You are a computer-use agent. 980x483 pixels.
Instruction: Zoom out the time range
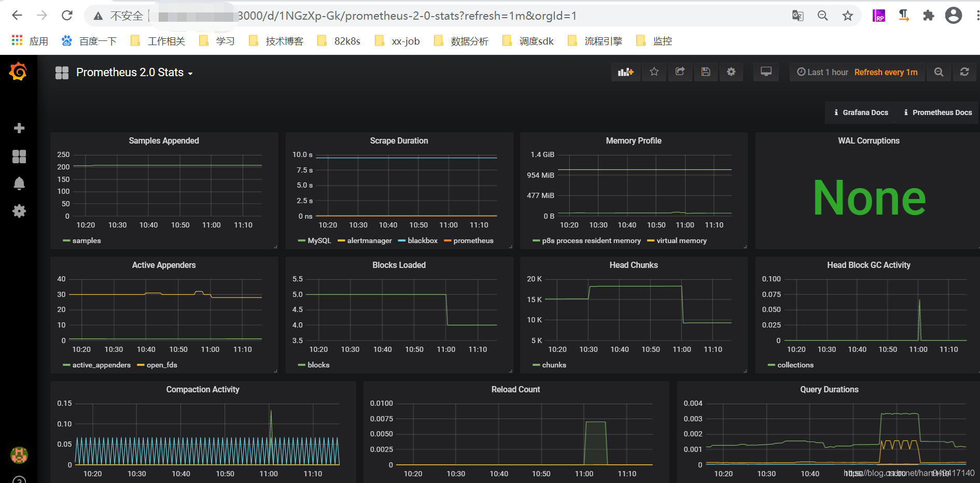coord(939,72)
